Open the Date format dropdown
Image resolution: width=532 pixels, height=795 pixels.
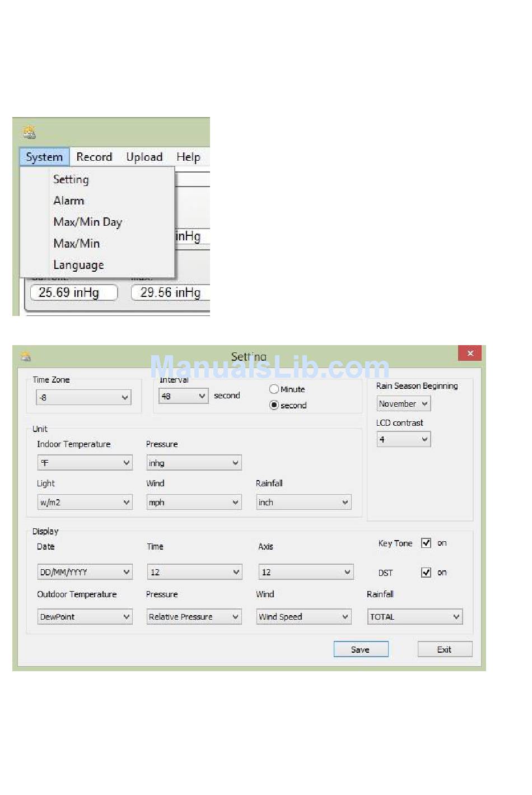point(85,572)
